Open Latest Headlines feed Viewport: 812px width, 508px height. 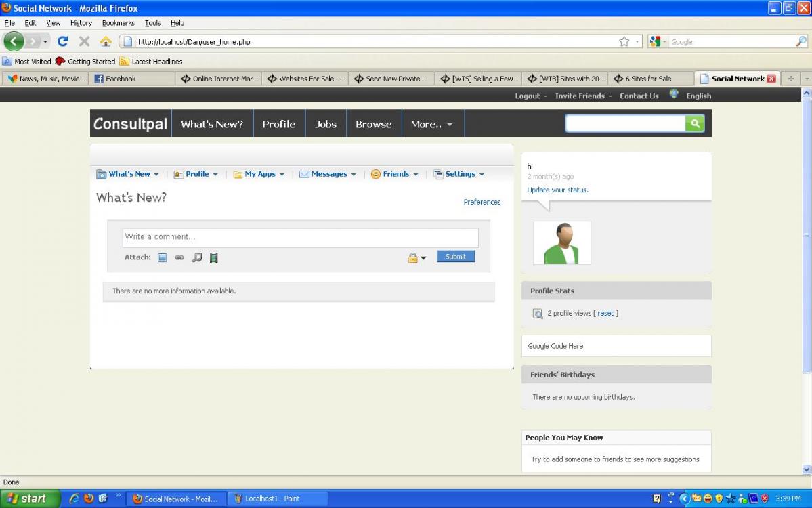pyautogui.click(x=151, y=61)
